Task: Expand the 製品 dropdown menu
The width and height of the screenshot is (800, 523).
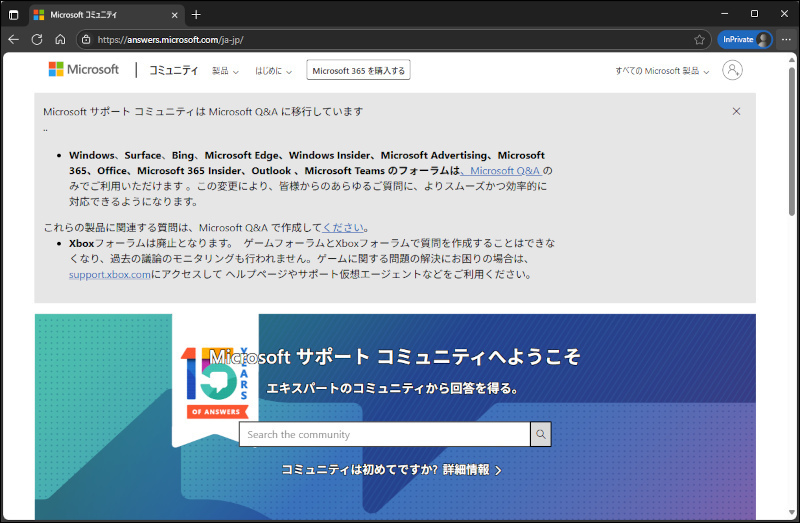Action: [x=225, y=71]
